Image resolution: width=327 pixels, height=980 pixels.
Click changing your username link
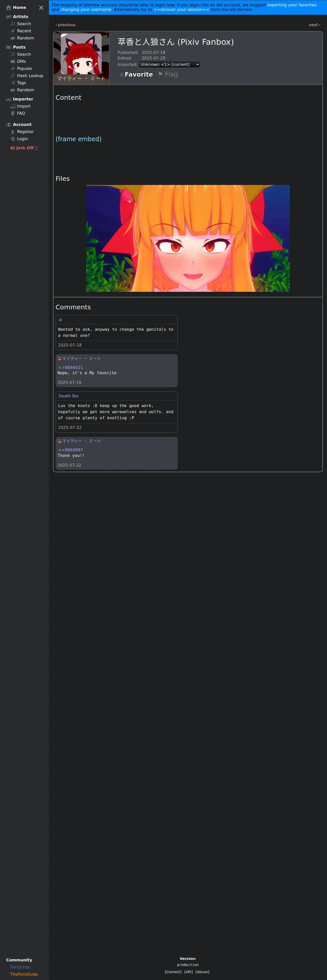[86, 9]
